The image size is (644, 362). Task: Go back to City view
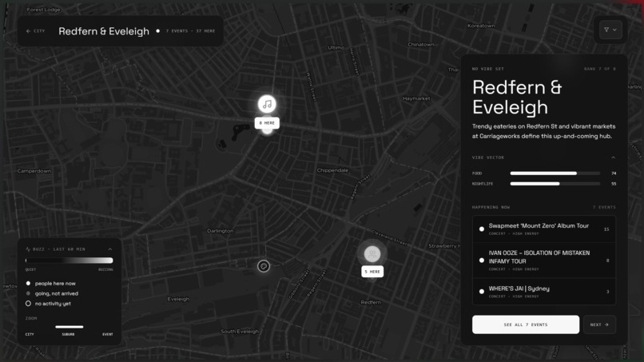35,31
